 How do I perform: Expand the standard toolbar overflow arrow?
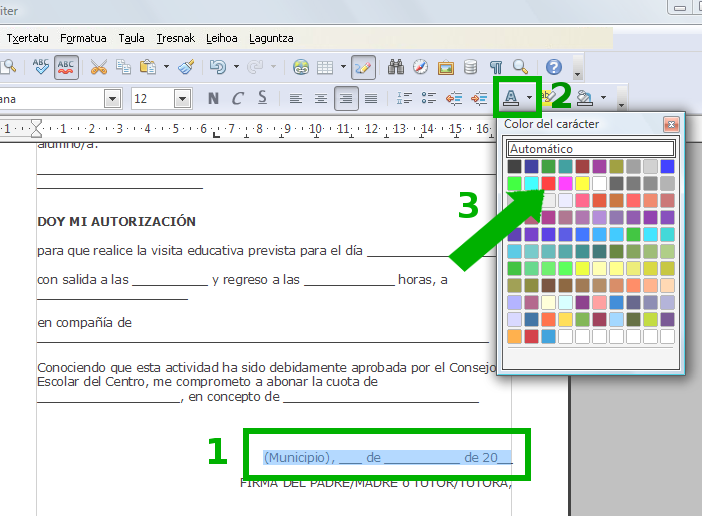pyautogui.click(x=578, y=68)
